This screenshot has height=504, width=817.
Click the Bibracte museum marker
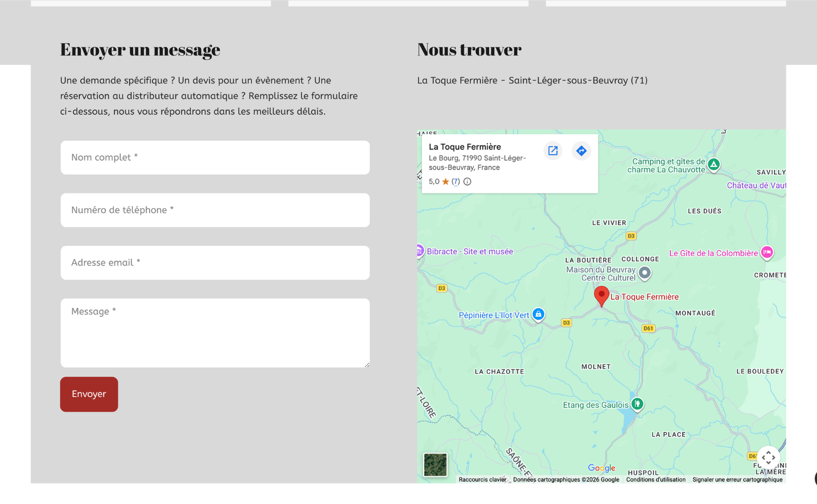click(x=419, y=251)
